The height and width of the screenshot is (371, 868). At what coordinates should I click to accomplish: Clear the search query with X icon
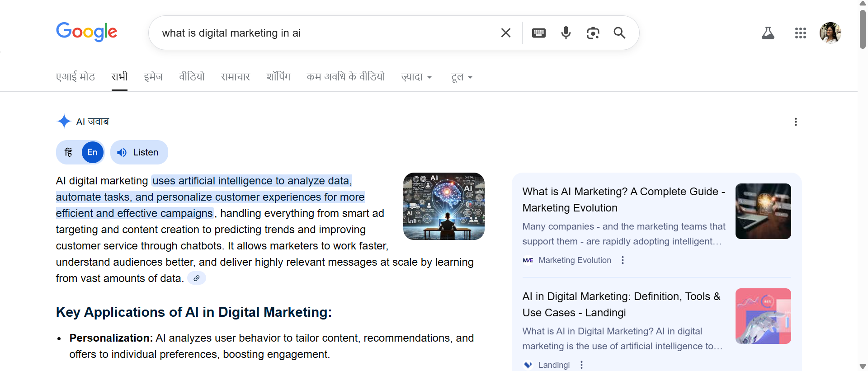click(x=506, y=33)
